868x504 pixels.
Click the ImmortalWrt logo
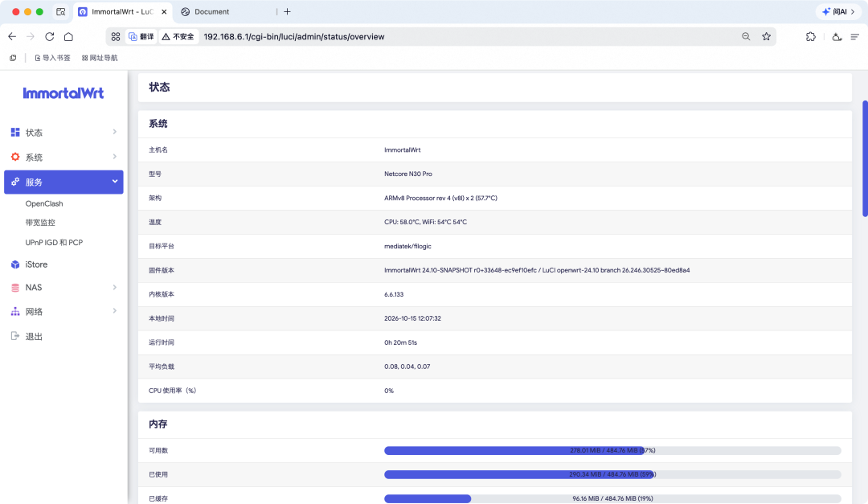click(x=63, y=93)
